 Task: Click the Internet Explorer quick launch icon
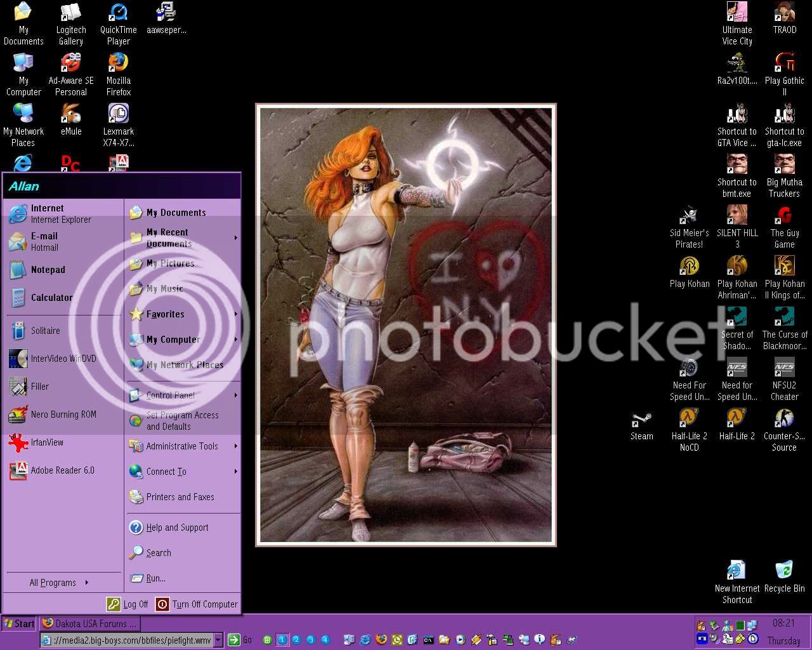coord(365,640)
